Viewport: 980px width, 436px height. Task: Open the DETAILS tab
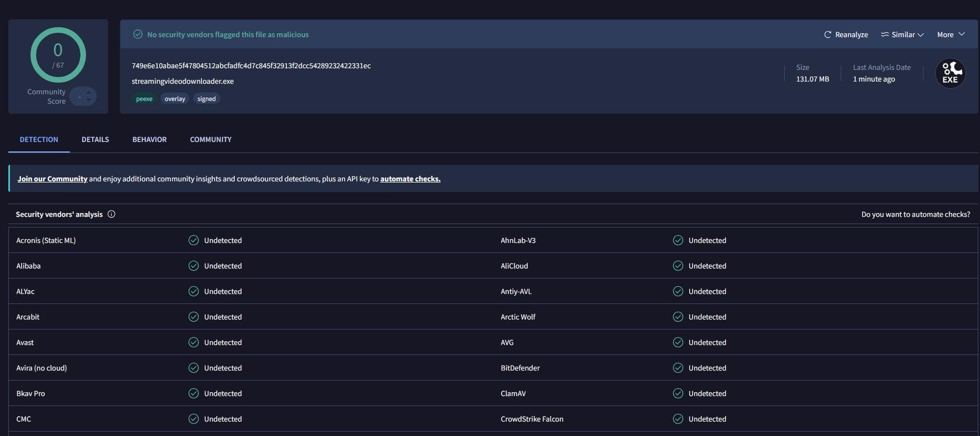95,139
